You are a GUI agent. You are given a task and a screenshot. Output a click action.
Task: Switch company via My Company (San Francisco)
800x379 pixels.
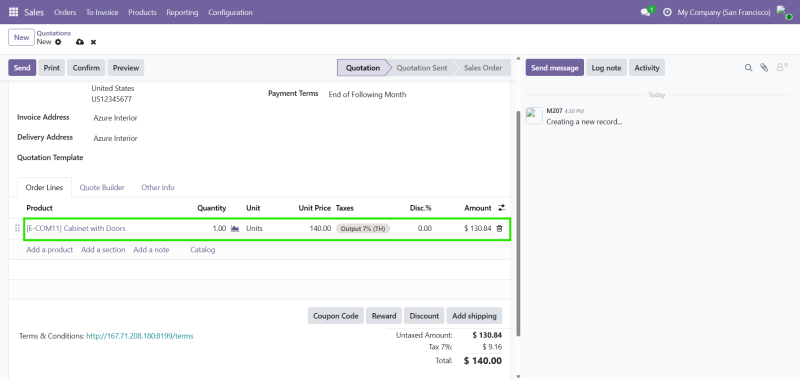(723, 12)
